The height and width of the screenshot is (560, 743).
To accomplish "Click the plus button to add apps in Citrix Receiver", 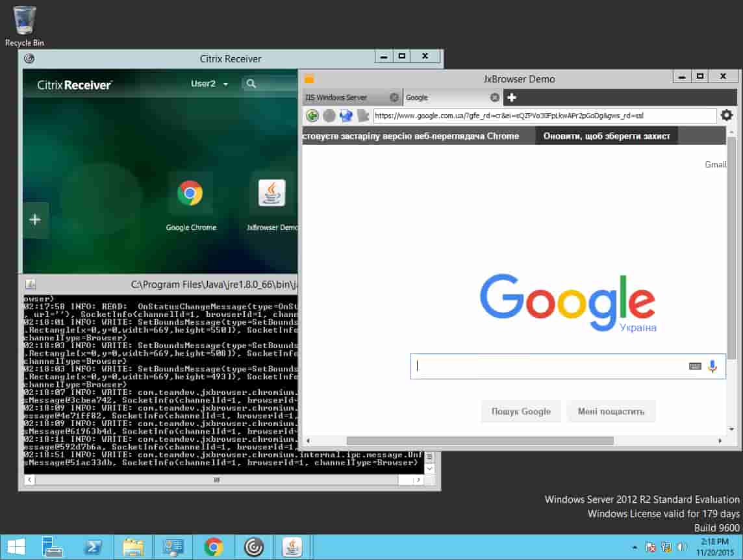I will point(34,220).
